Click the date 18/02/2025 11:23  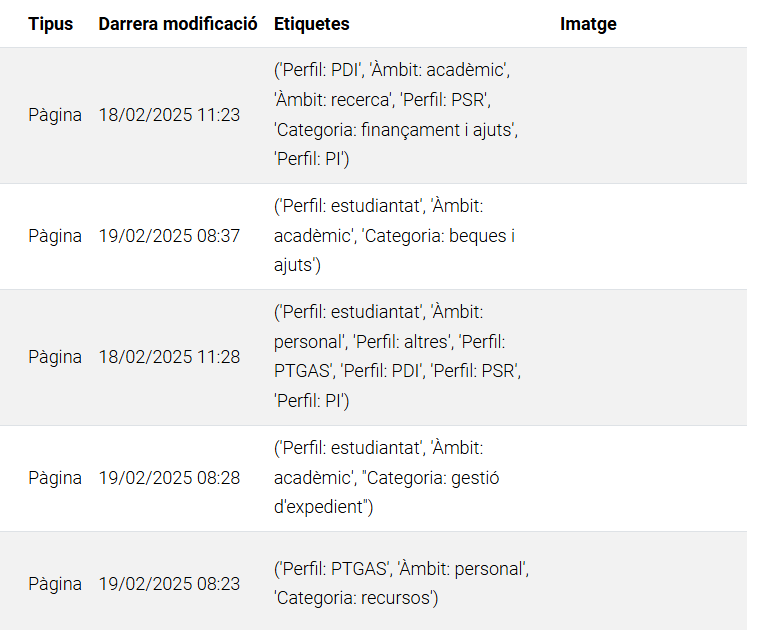169,115
